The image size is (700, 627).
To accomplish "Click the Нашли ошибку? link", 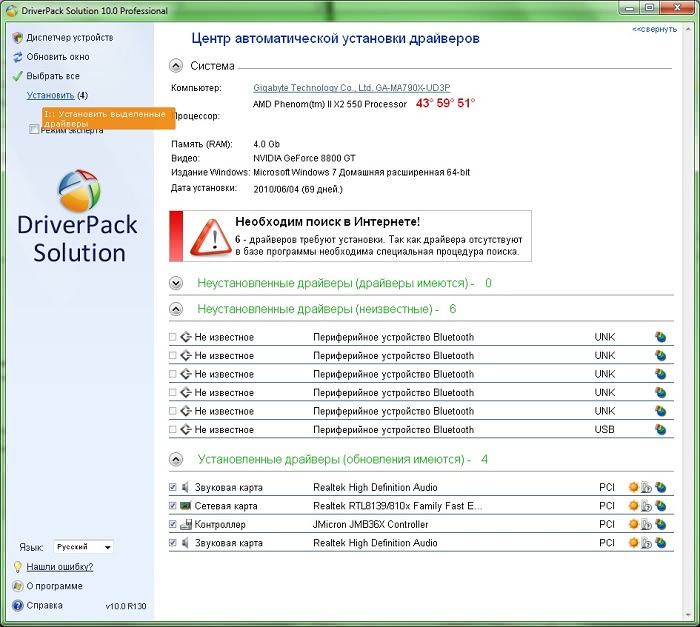I will [x=60, y=567].
